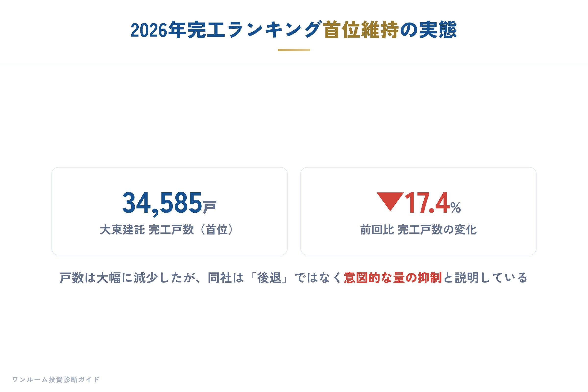Click the と説明している sentence ending
Viewport: 588px width, 392px height.
click(485, 278)
